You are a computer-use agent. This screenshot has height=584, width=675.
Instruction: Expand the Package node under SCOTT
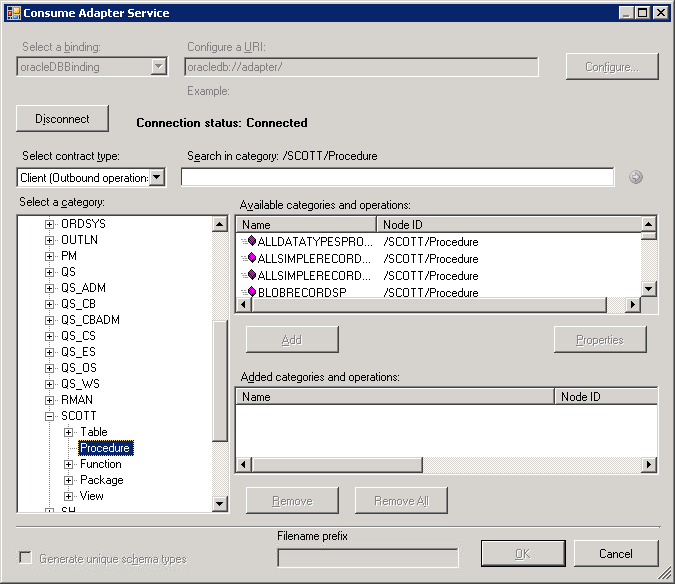pos(68,480)
